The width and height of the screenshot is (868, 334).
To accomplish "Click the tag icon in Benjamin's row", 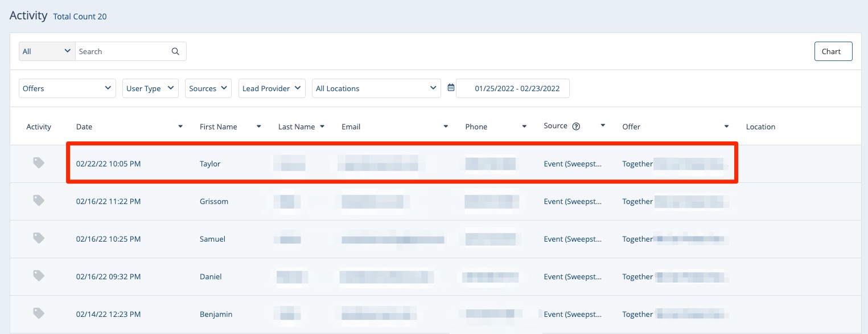I will click(39, 313).
